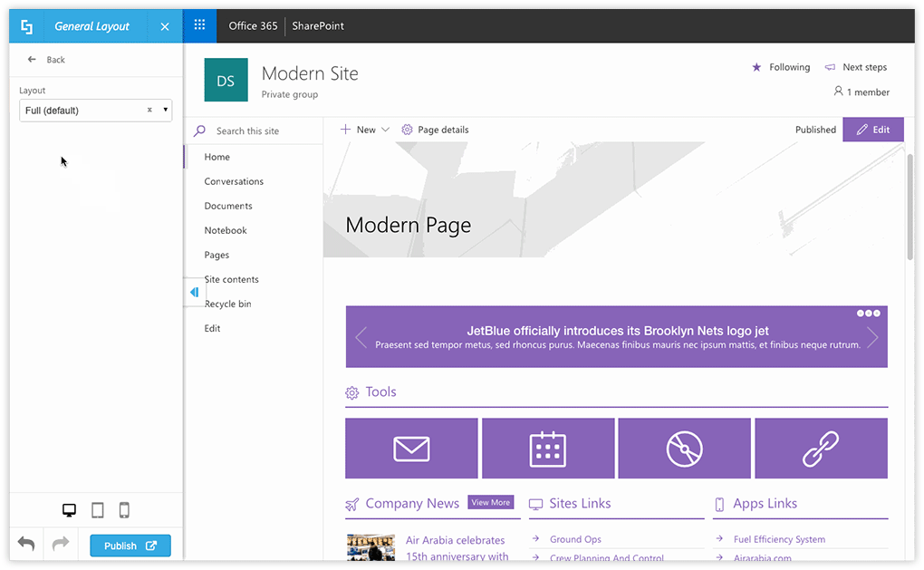Viewport: 924px width, 570px height.
Task: Switch to mobile preview mode
Action: point(124,510)
